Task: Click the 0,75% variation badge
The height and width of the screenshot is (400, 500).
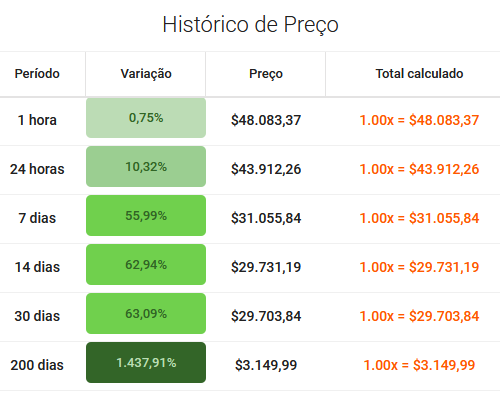Action: (x=146, y=118)
